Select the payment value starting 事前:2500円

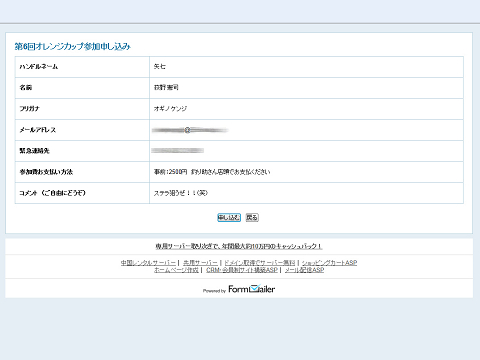tap(212, 172)
